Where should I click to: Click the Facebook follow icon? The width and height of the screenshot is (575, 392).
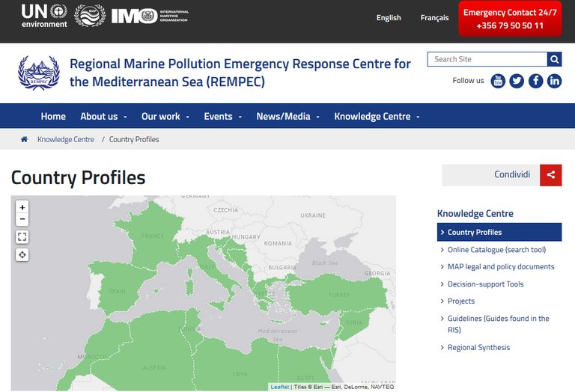pos(535,81)
